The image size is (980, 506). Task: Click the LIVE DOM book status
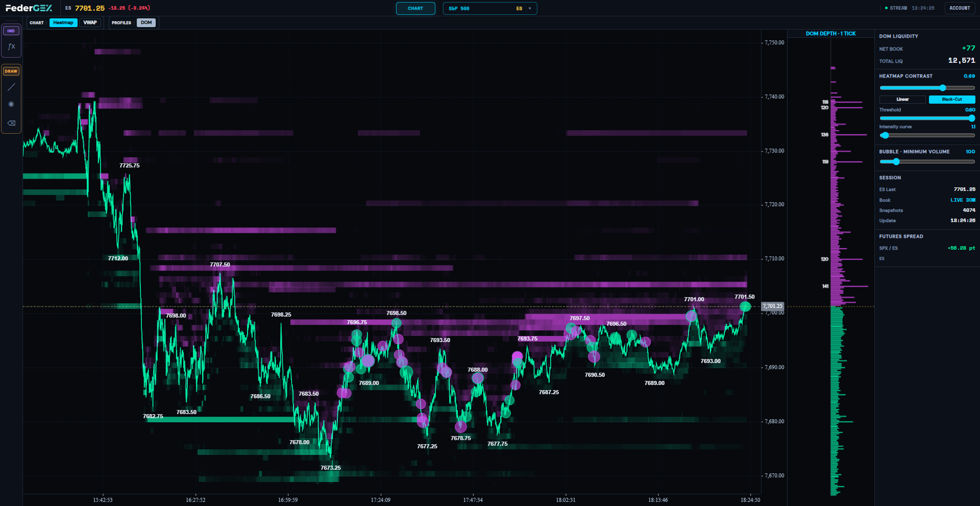pyautogui.click(x=963, y=200)
